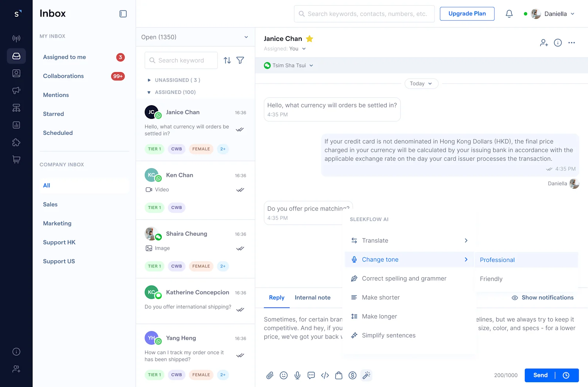Viewport: 588px width, 387px height.
Task: Open the Assigned to me inbox with 3 unread
Action: (x=64, y=57)
